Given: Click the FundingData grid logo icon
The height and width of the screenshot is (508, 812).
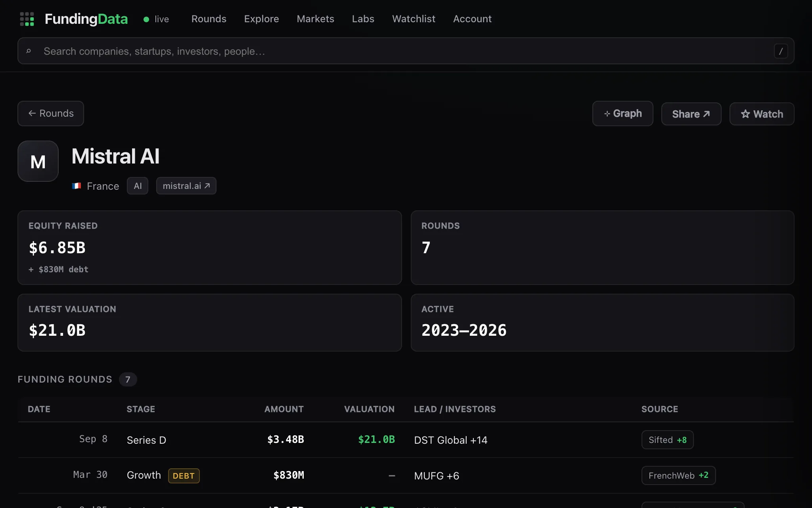Looking at the screenshot, I should pyautogui.click(x=27, y=19).
